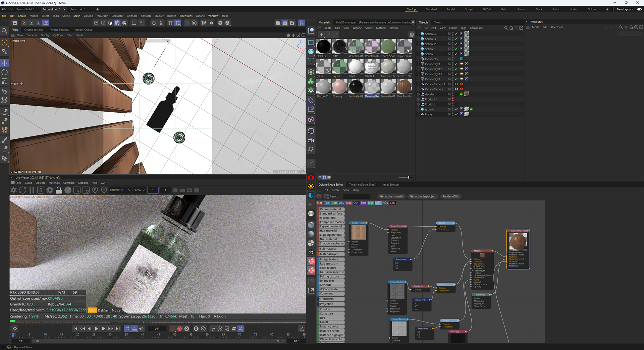Toggle Sphere.4 visibility checkmark

pos(456,34)
